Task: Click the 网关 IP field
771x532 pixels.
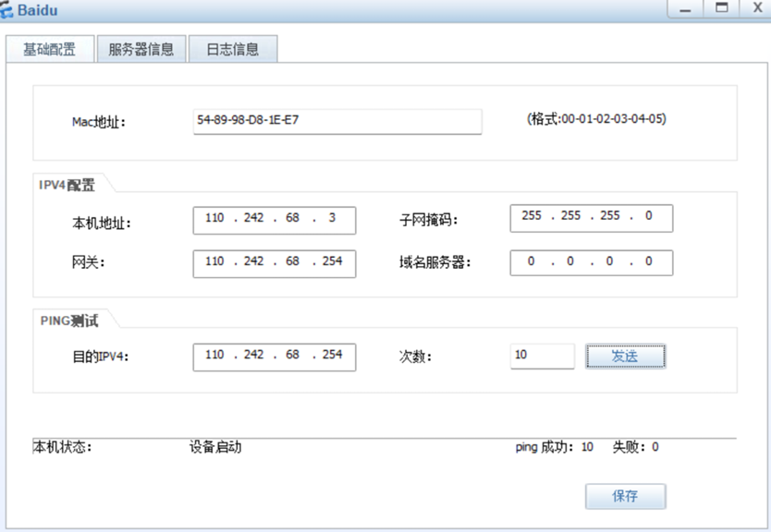Action: (275, 264)
